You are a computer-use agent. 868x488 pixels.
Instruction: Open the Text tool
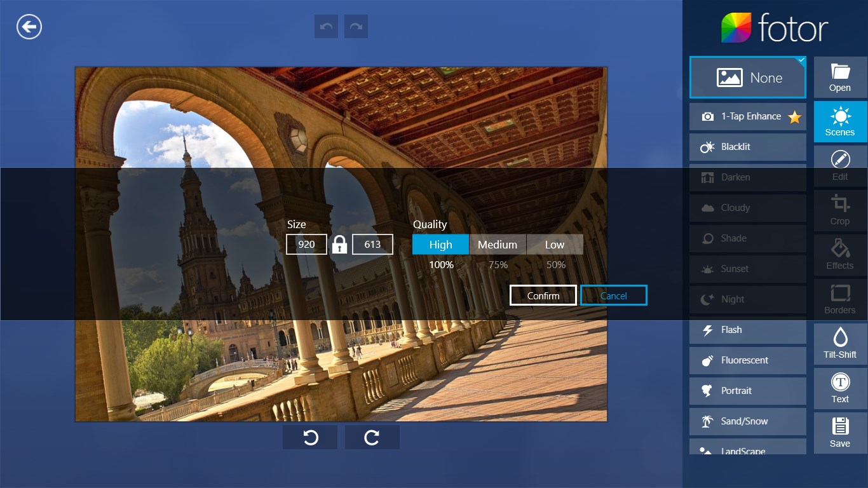pyautogui.click(x=840, y=389)
